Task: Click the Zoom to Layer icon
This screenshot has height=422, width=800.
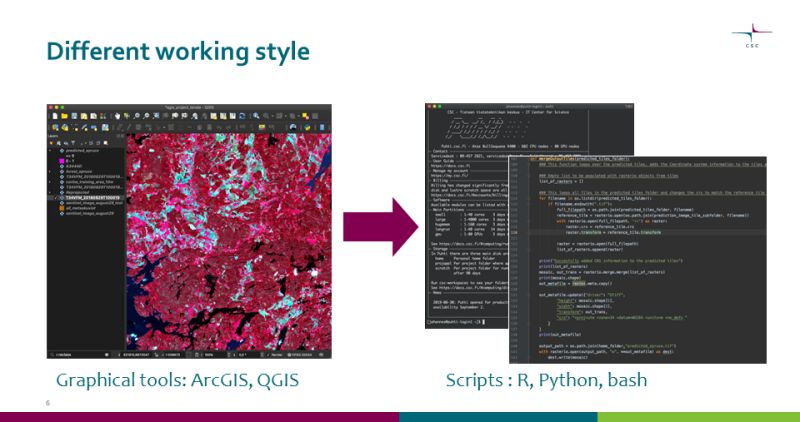Action: tap(175, 116)
